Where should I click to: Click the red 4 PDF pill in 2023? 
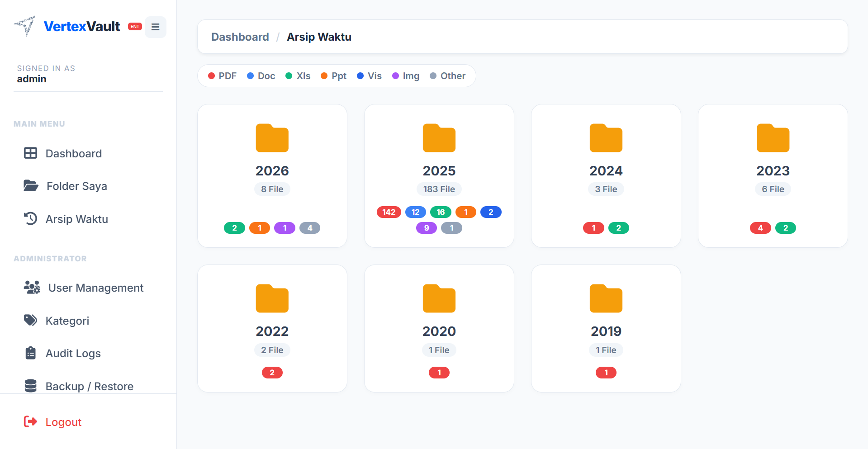(x=760, y=228)
